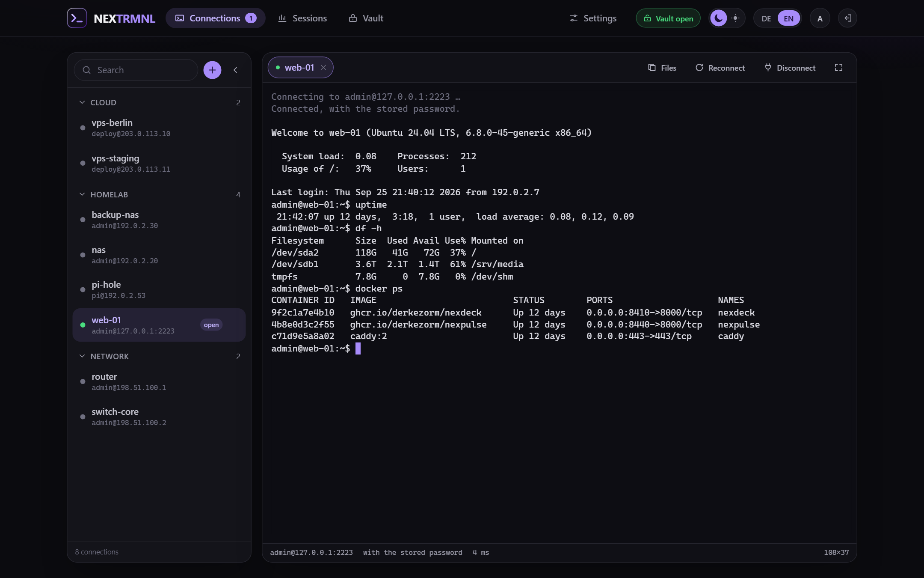Select the vps-staging connection
The height and width of the screenshot is (578, 924).
pos(159,163)
